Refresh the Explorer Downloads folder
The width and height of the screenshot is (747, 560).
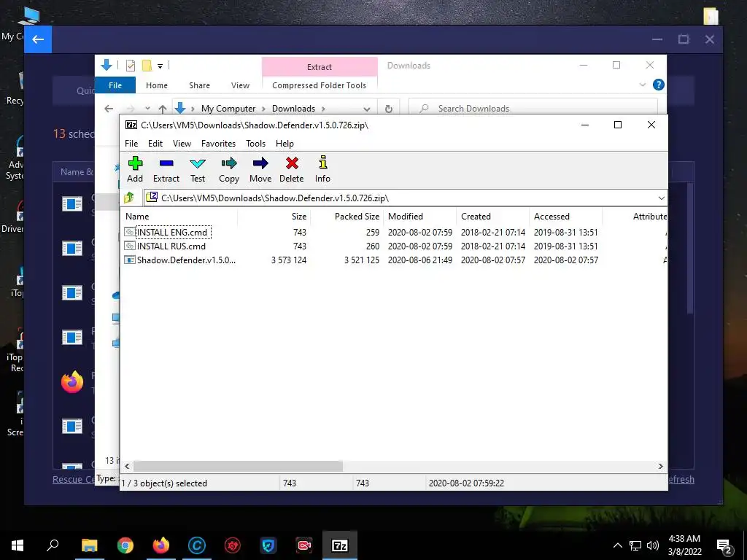tap(389, 109)
